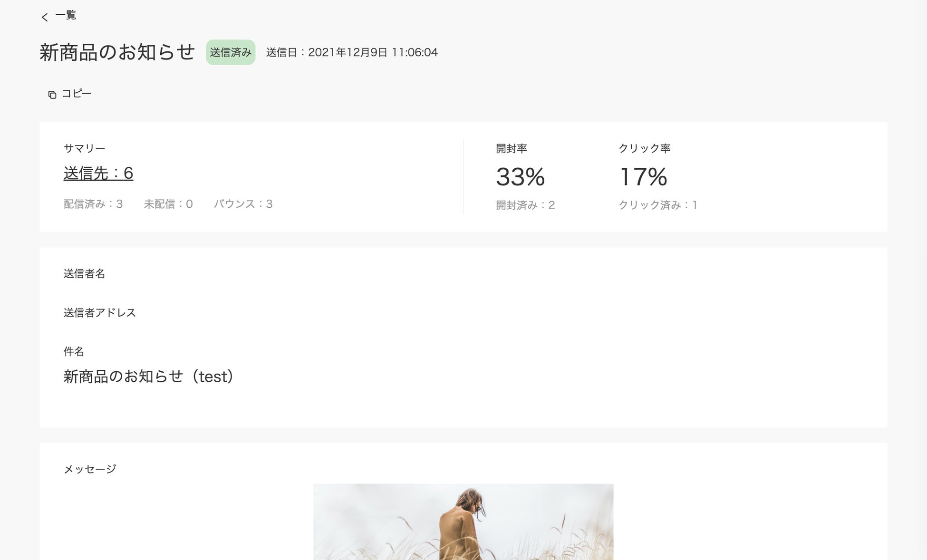Click the send date timestamp text
Viewport: 927px width, 560px height.
[x=352, y=52]
